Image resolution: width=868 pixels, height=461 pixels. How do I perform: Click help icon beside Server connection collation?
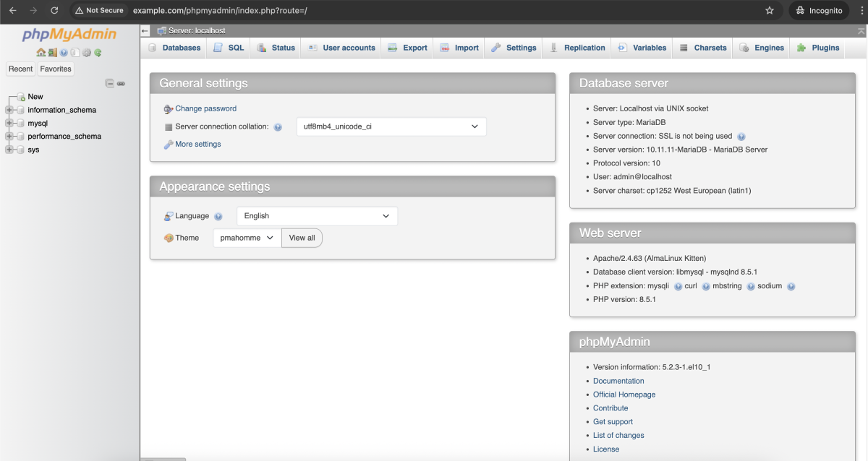click(x=278, y=127)
